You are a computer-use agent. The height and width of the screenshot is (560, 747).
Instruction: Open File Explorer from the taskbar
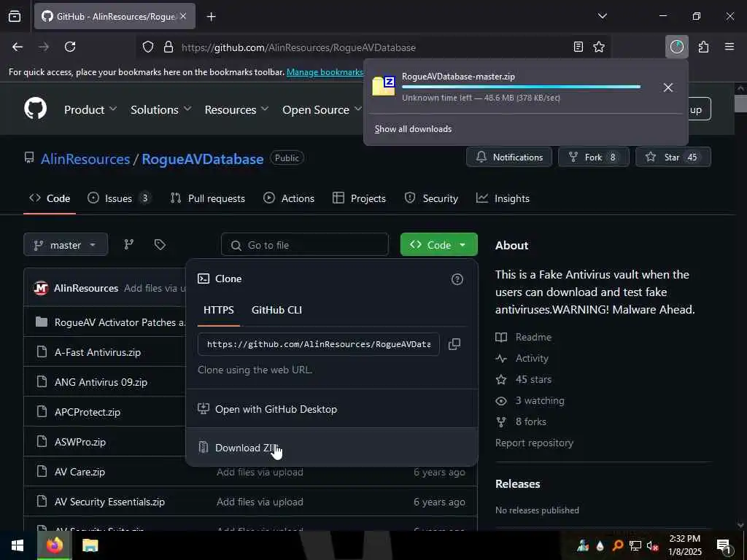(90, 545)
